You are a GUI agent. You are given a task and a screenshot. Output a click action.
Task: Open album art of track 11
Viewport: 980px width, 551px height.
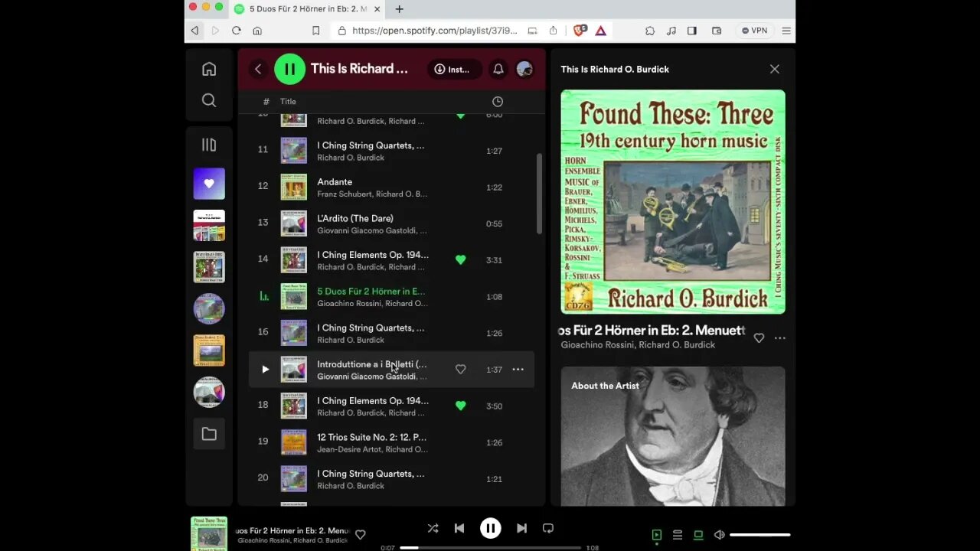click(x=293, y=151)
